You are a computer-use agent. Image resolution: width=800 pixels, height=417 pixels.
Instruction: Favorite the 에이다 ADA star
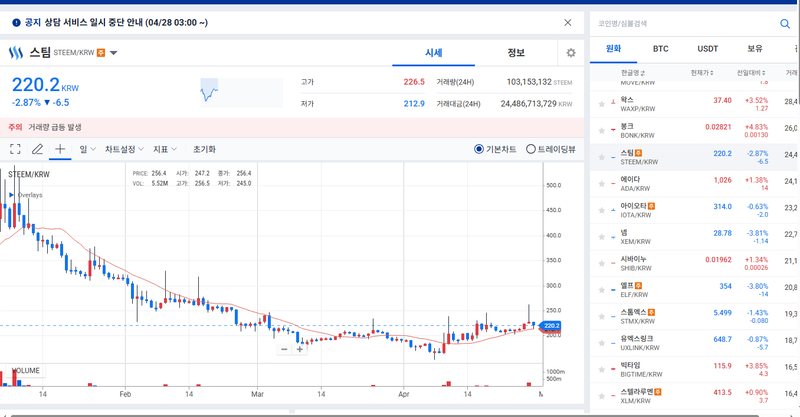point(602,184)
